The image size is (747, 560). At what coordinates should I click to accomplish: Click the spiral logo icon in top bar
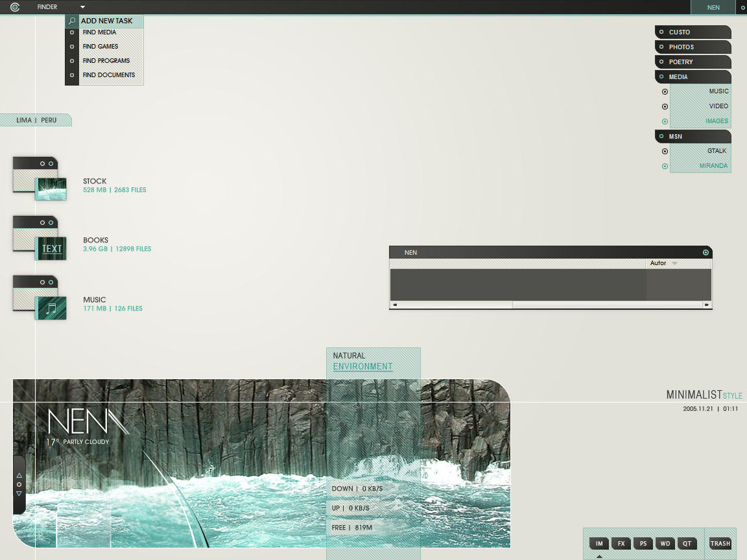pyautogui.click(x=15, y=7)
